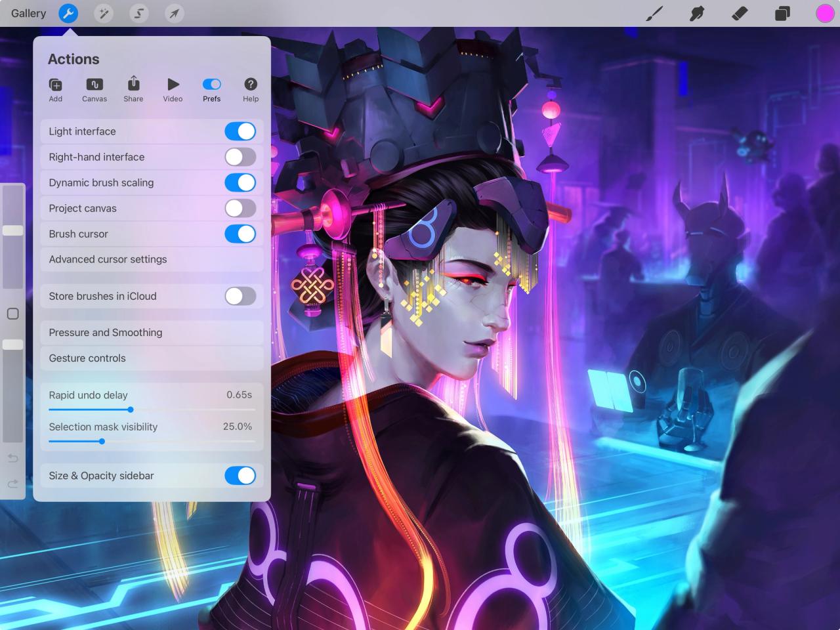Open the Help tab
Image resolution: width=840 pixels, height=630 pixels.
tap(251, 90)
